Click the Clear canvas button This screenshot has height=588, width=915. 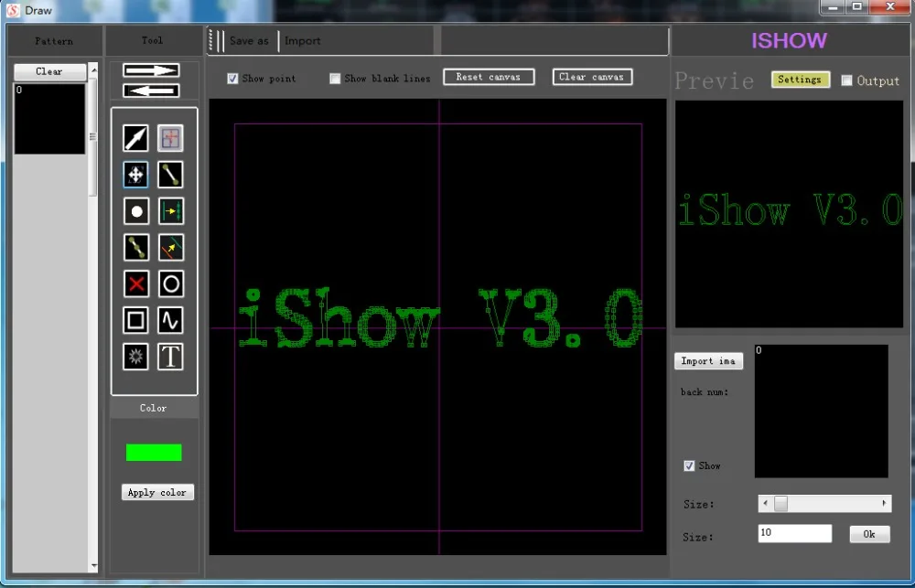(592, 77)
